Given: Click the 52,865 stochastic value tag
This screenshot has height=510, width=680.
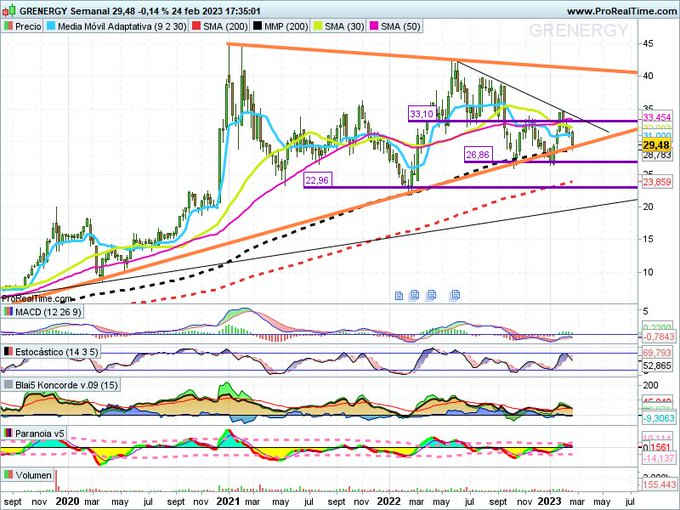Looking at the screenshot, I should pos(657,366).
